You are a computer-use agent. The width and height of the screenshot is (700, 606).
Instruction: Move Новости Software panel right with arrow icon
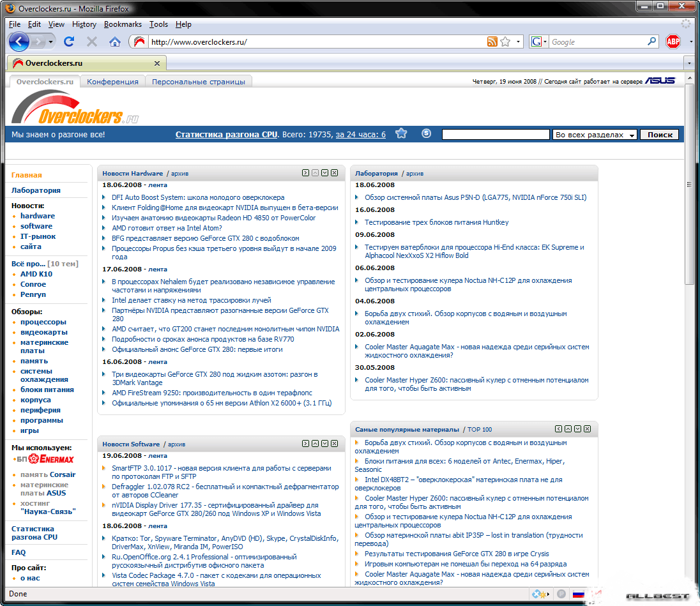pyautogui.click(x=305, y=444)
